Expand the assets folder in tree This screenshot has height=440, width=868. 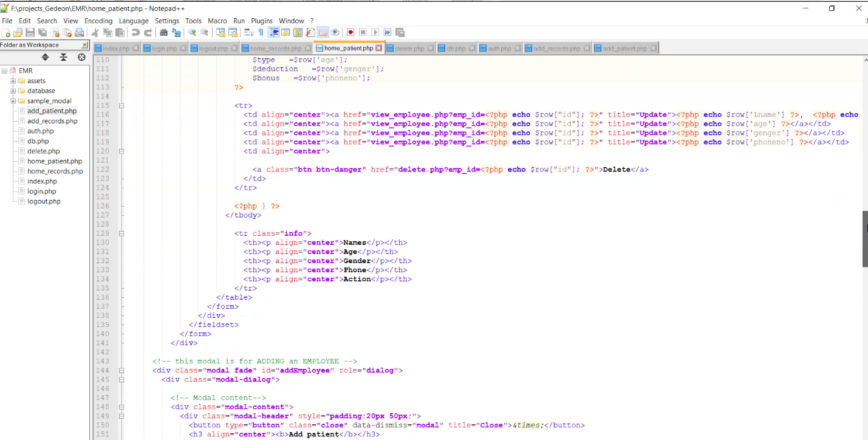(13, 81)
